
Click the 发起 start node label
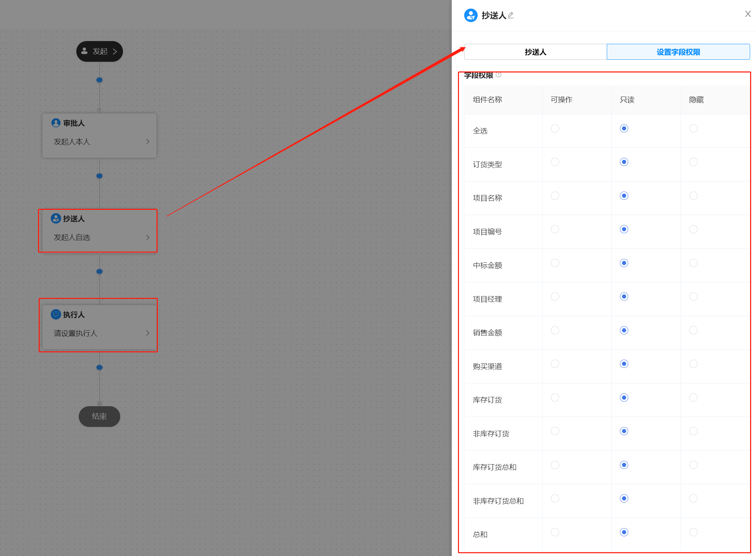coord(100,51)
